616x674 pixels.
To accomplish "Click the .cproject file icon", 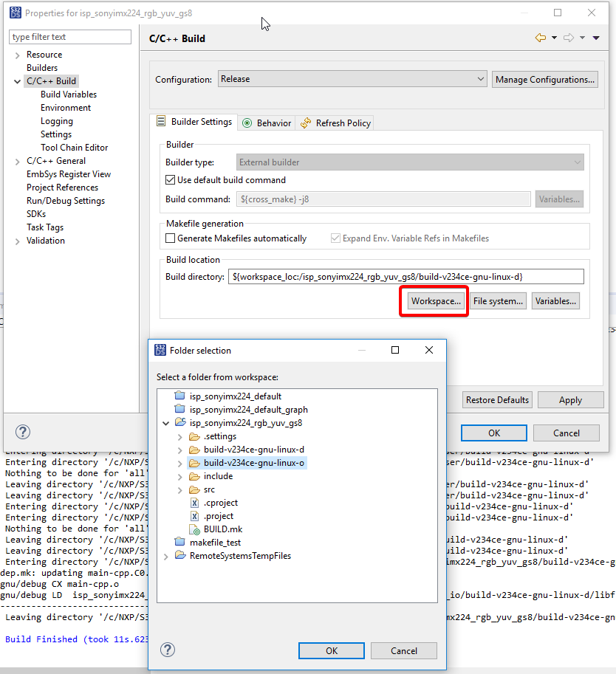I will pyautogui.click(x=195, y=503).
